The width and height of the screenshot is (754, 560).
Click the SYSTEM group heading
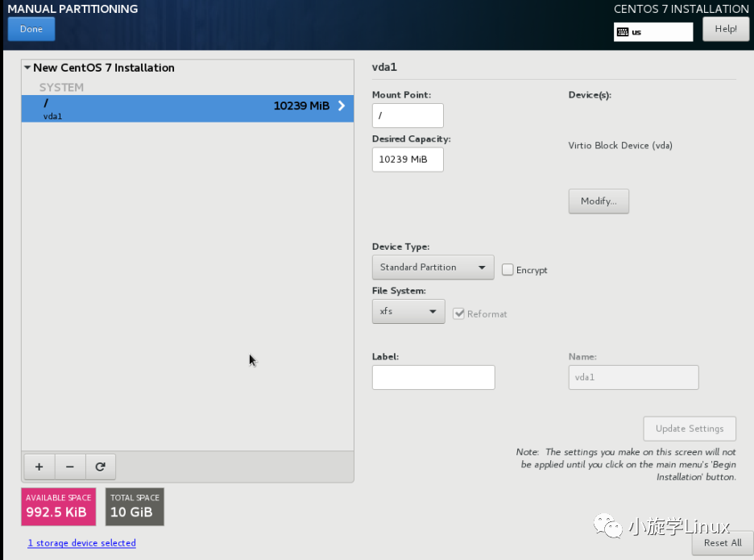coord(61,88)
